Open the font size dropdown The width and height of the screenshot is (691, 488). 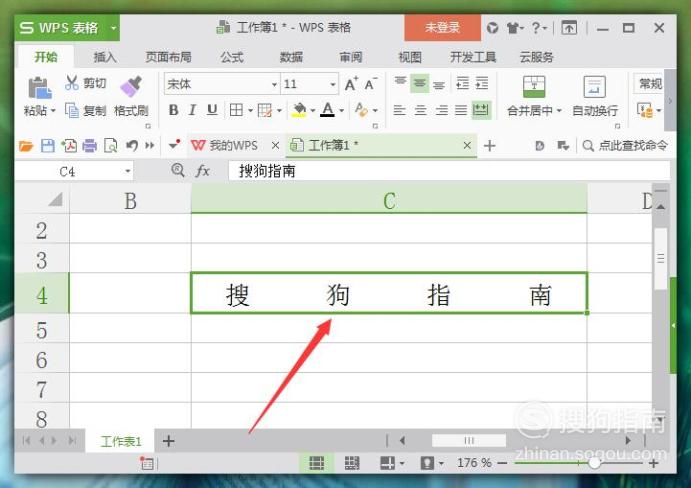pos(333,84)
